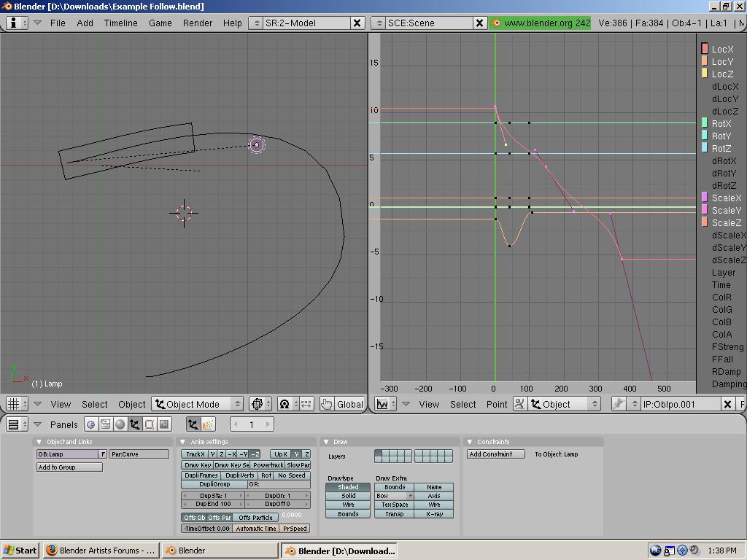Collapse the 3D View header menus arrow

(38, 404)
